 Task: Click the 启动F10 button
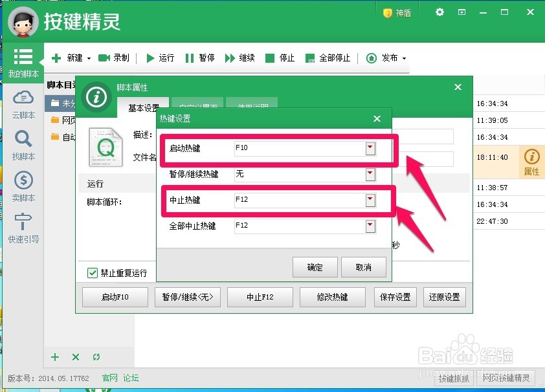(x=115, y=297)
